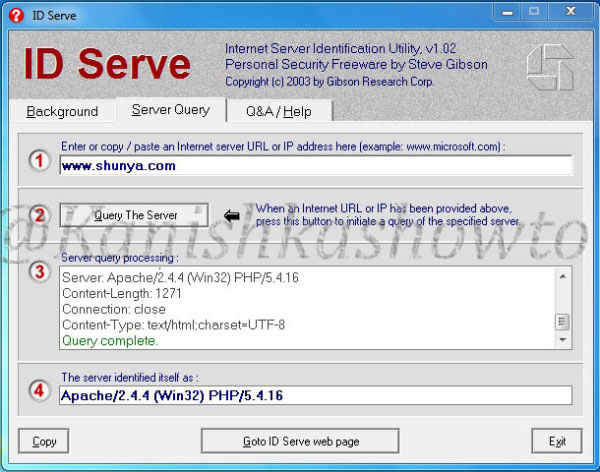Click the step 4 number badge
Screen dimensions: 600x472
tap(39, 390)
